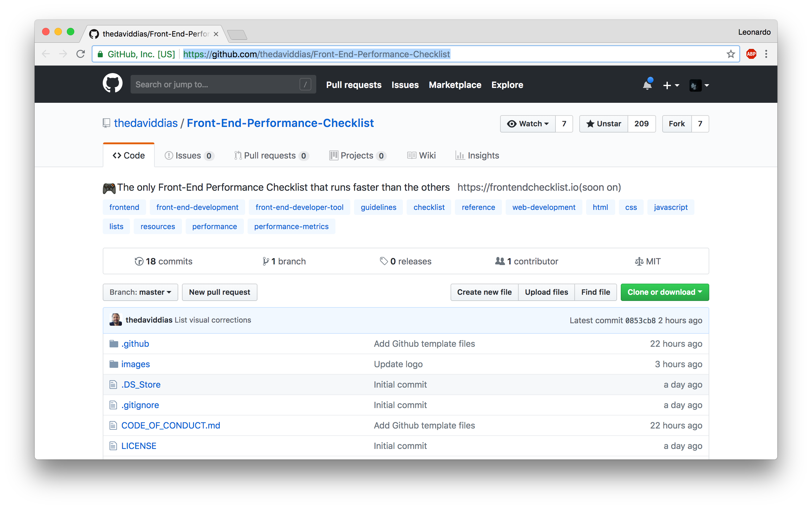View the 0 releases page
This screenshot has width=812, height=509.
click(405, 261)
